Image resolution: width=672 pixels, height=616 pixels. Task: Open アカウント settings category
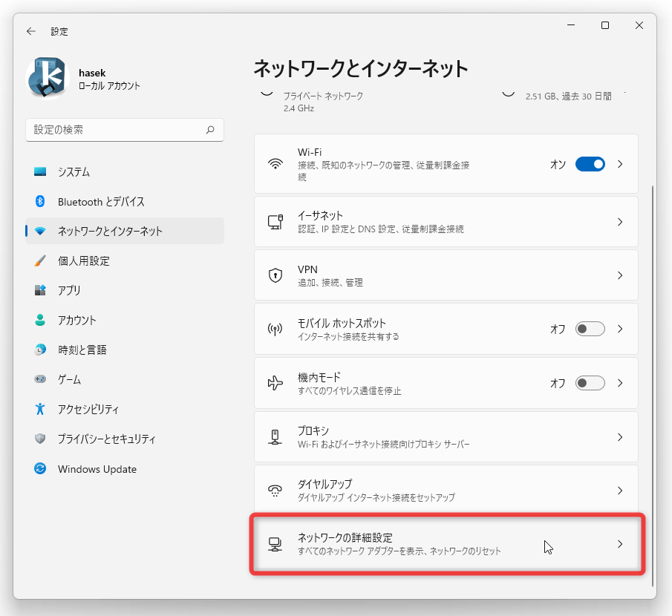125,320
